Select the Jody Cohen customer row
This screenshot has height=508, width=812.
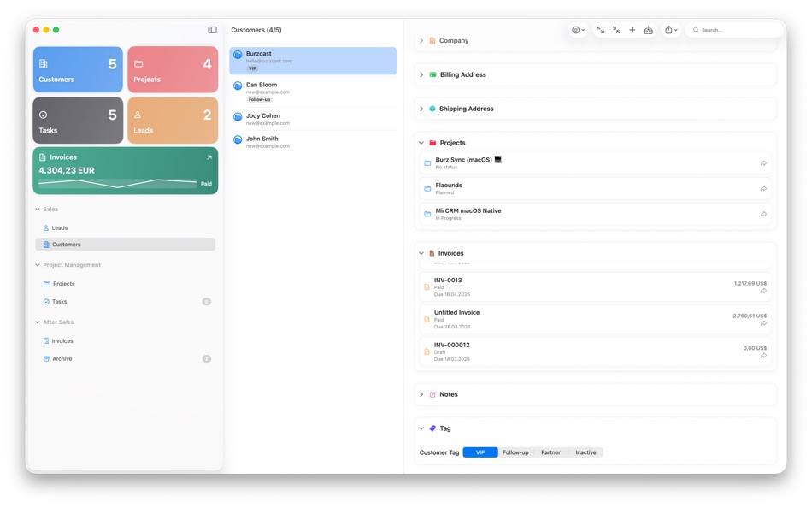click(313, 119)
